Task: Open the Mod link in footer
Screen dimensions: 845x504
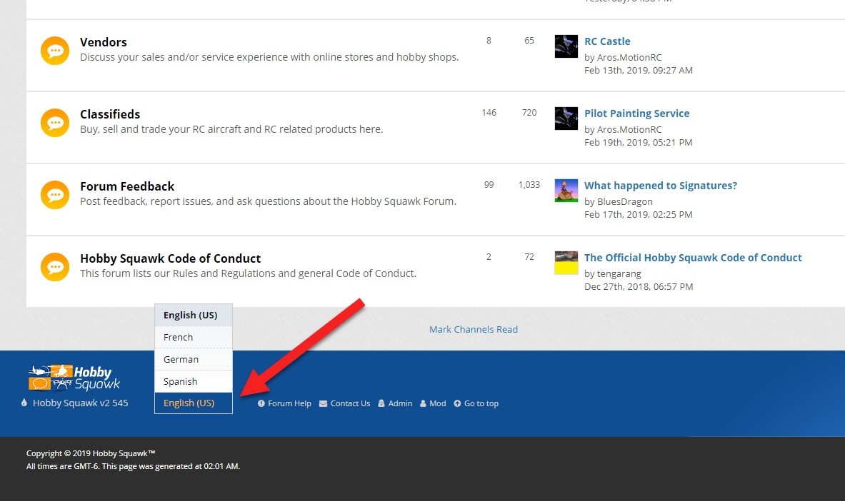Action: click(438, 403)
